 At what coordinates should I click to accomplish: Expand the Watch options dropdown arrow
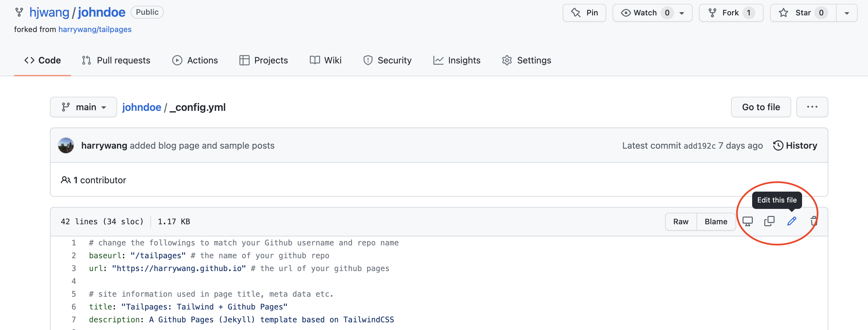click(682, 13)
